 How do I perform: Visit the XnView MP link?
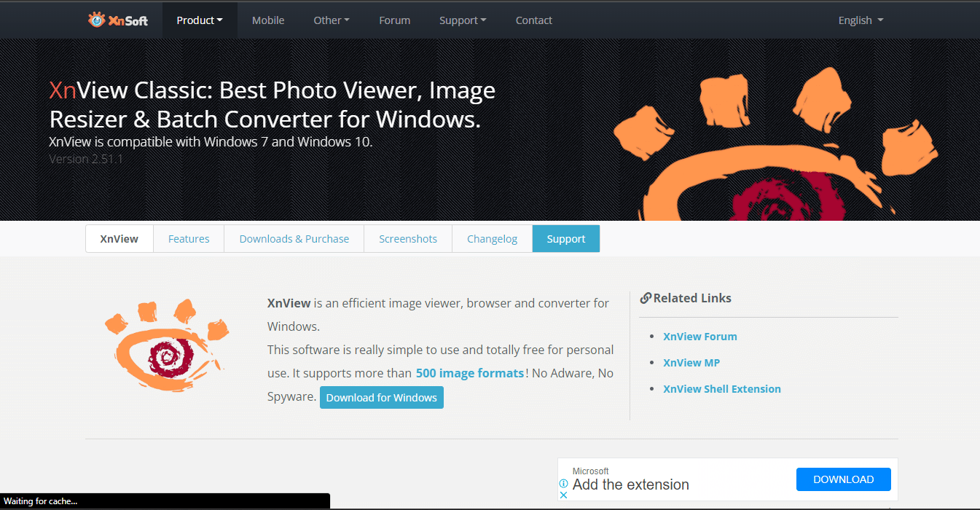pyautogui.click(x=691, y=363)
